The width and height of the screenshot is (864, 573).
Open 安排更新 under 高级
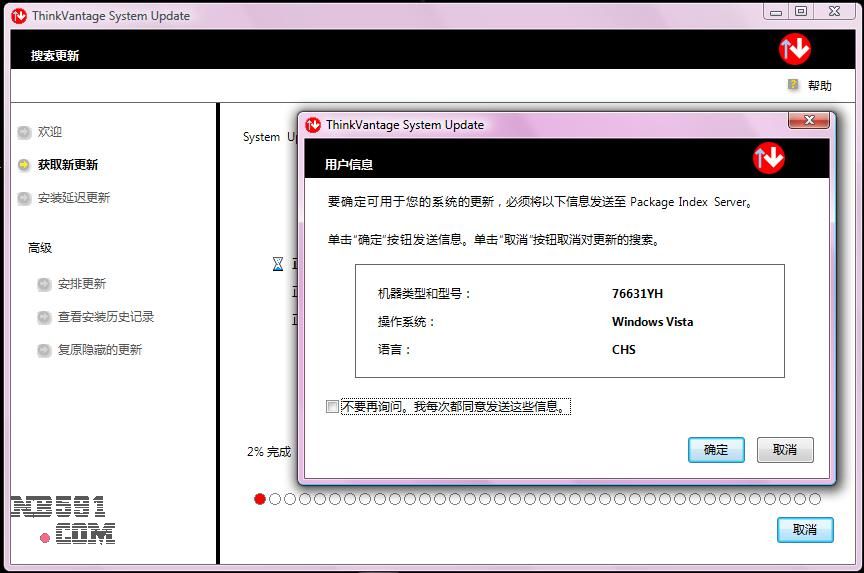point(82,284)
